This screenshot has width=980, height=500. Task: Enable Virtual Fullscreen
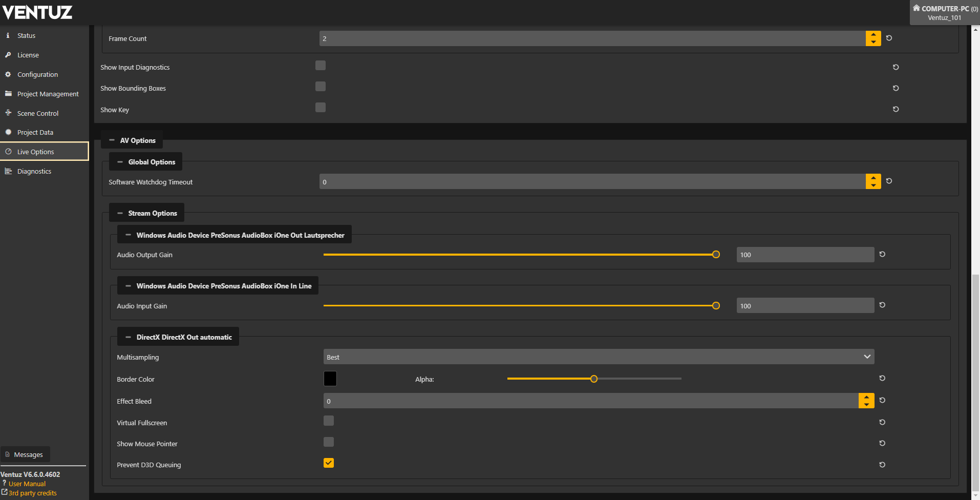click(328, 421)
